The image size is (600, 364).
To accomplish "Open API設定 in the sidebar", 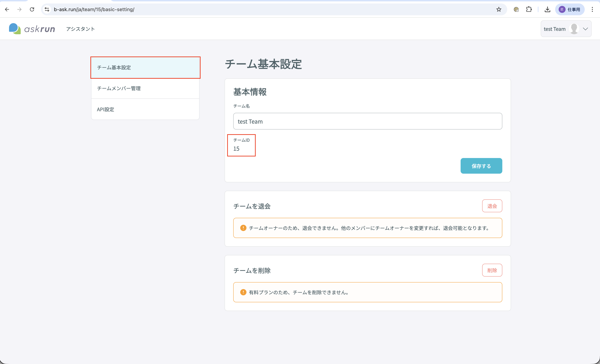I will click(145, 109).
